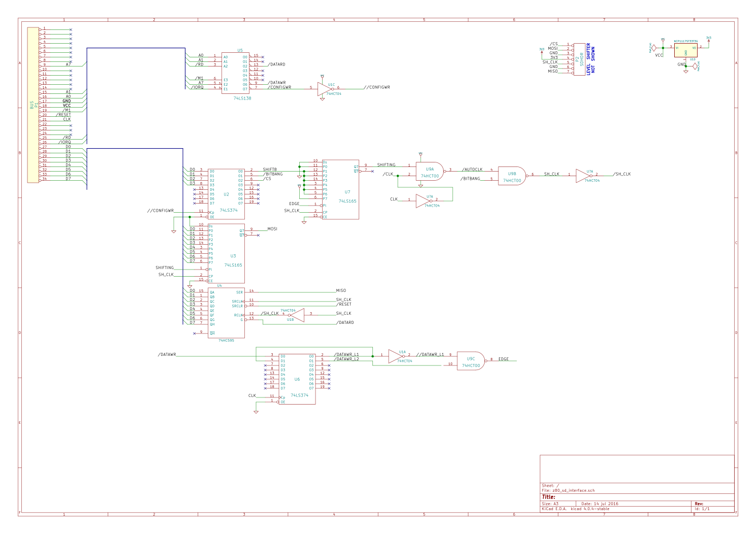The height and width of the screenshot is (534, 756).
Task: Click the ground symbol below U1C inverter
Action: [322, 99]
